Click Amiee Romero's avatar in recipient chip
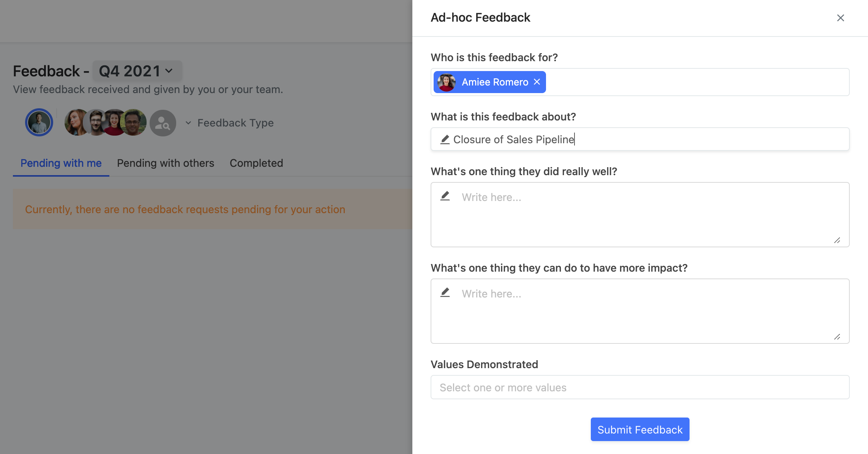868x454 pixels. coord(446,82)
